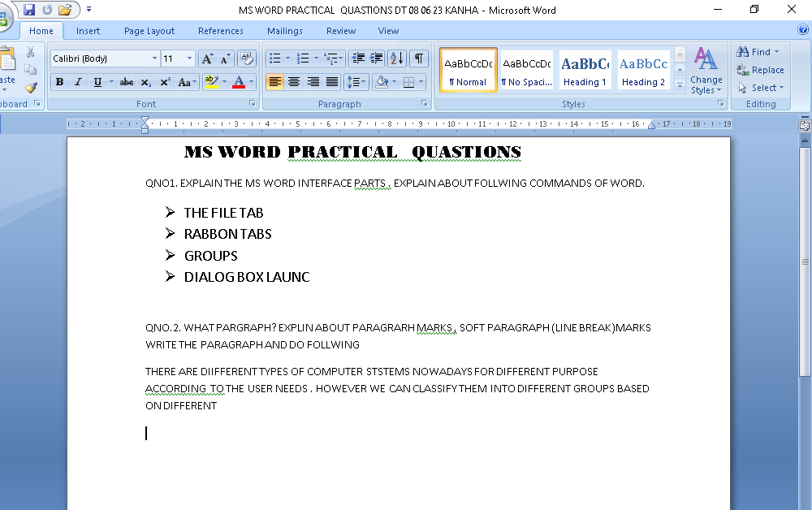Viewport: 812px width, 510px height.
Task: Toggle Italic formatting
Action: [79, 82]
